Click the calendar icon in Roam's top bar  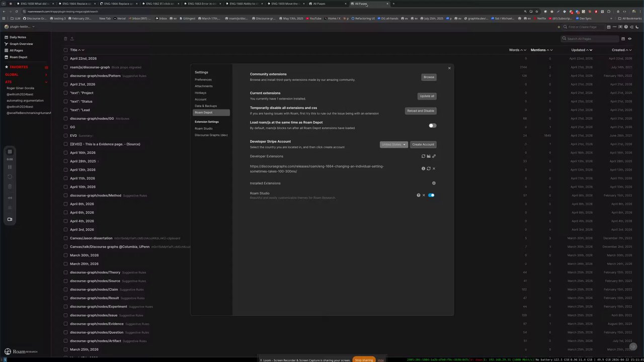click(608, 27)
